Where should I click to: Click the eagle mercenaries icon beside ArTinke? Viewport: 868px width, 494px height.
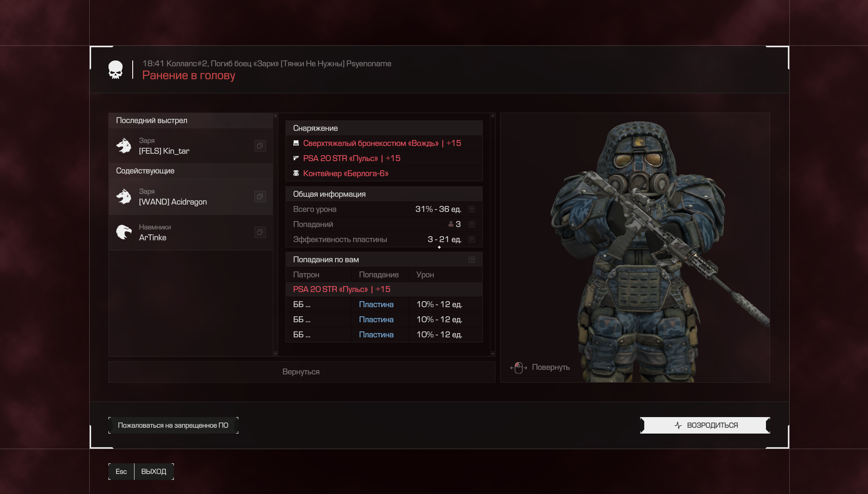[124, 233]
